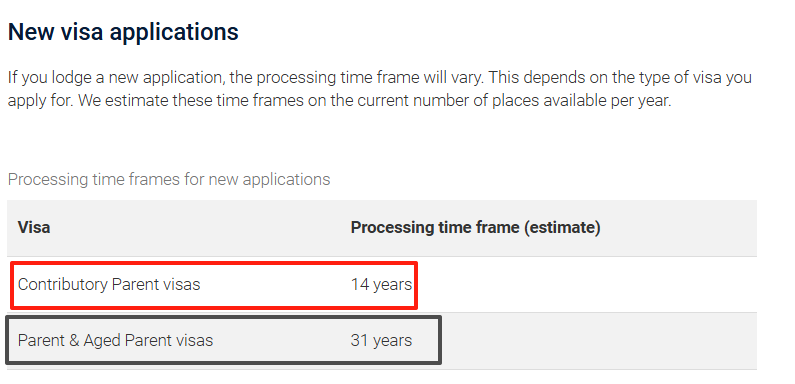Click the number "14" in the table
The height and width of the screenshot is (384, 795).
[x=359, y=284]
